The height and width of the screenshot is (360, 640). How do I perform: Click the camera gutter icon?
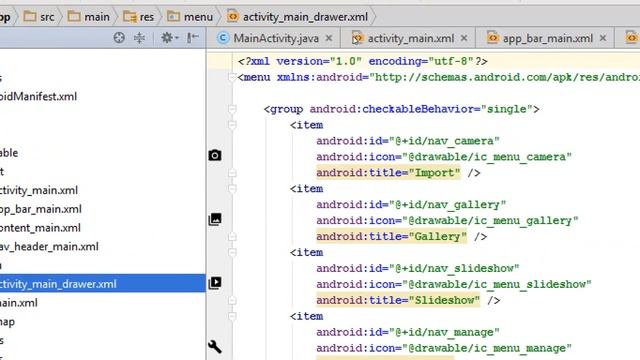point(215,156)
